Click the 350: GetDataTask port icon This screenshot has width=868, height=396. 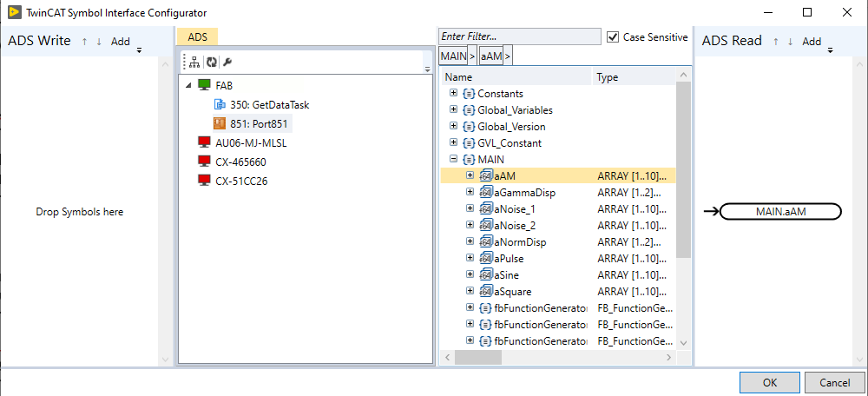point(220,104)
